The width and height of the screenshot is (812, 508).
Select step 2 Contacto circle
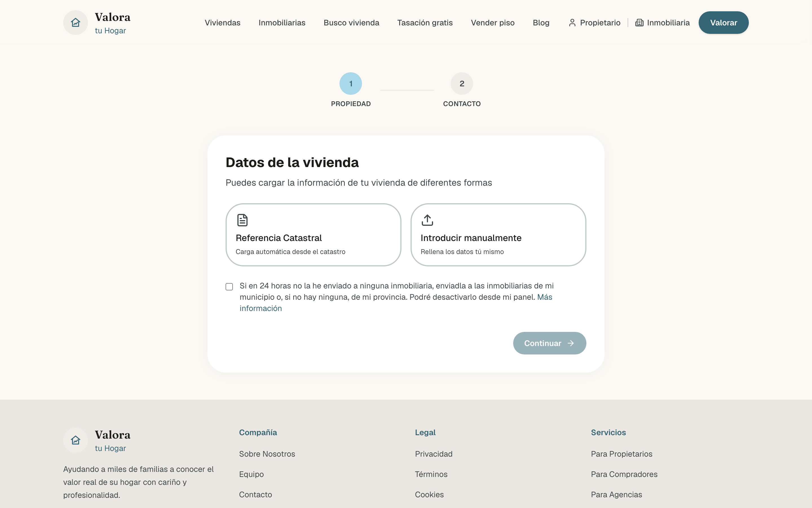pos(462,83)
